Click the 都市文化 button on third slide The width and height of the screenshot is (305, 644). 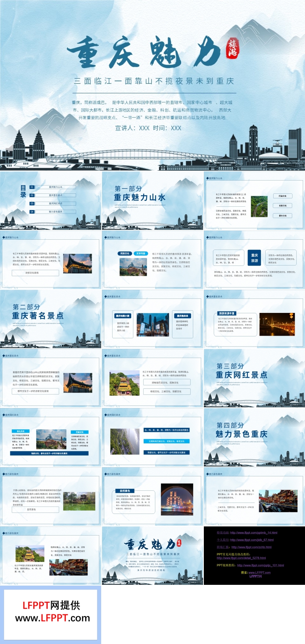[283, 215]
